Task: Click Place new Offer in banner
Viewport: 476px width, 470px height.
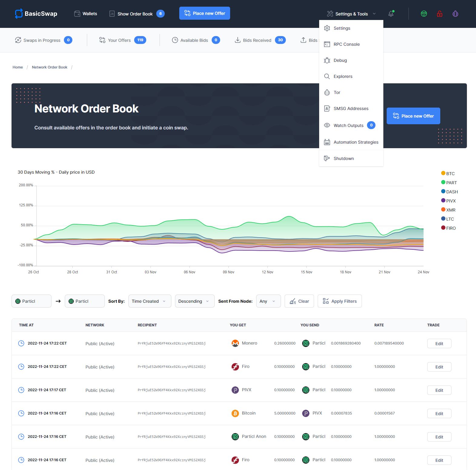Action: click(x=413, y=116)
